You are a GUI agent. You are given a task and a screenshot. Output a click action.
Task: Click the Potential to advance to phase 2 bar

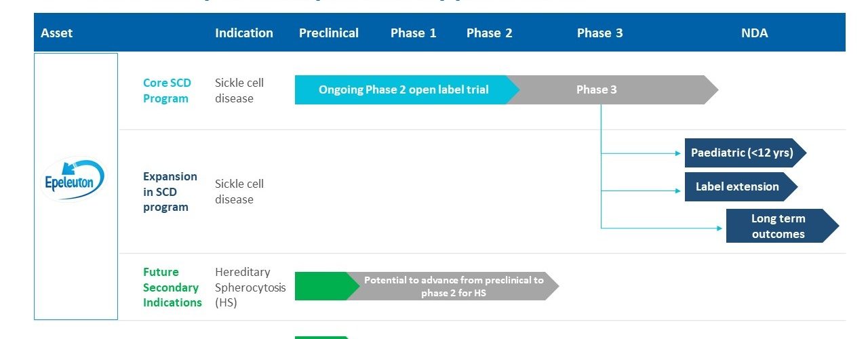coord(454,286)
